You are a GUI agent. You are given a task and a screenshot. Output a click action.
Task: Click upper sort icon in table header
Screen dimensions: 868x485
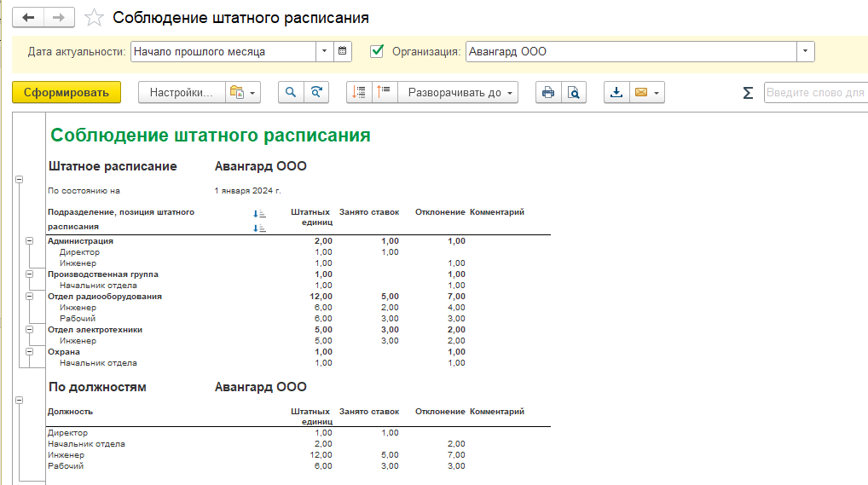point(259,214)
